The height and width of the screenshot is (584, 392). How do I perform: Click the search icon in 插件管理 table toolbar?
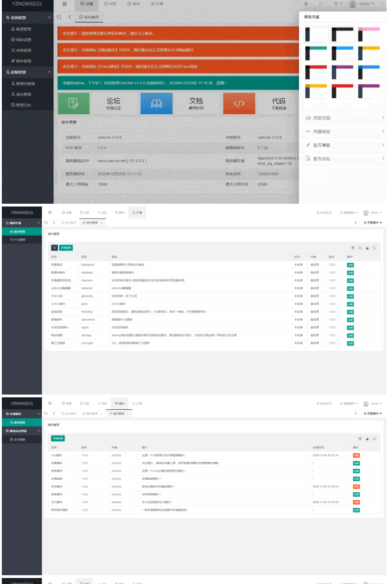[x=374, y=248]
